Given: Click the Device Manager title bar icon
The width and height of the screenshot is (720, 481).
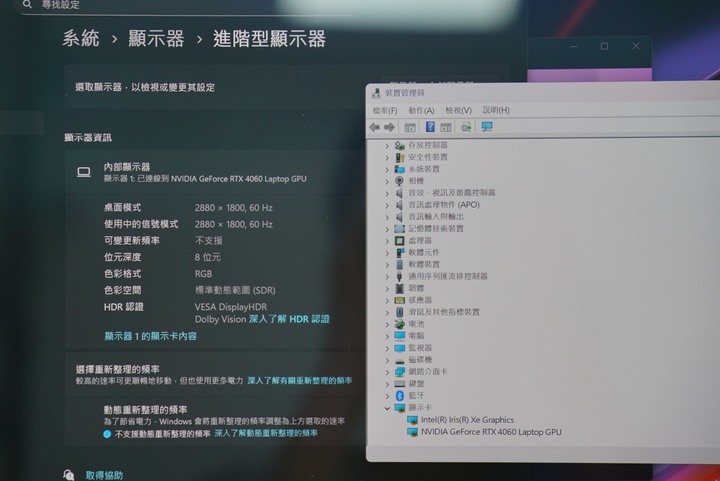Looking at the screenshot, I should point(376,93).
